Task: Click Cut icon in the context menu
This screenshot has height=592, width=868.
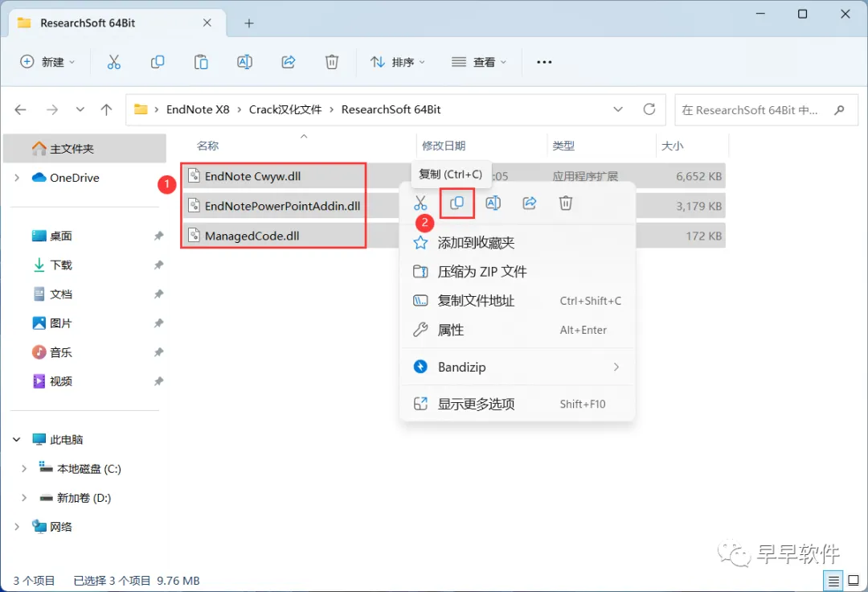Action: click(420, 203)
